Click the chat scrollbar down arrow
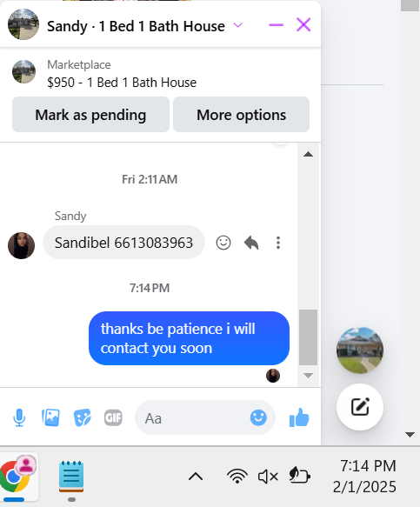 coord(308,376)
